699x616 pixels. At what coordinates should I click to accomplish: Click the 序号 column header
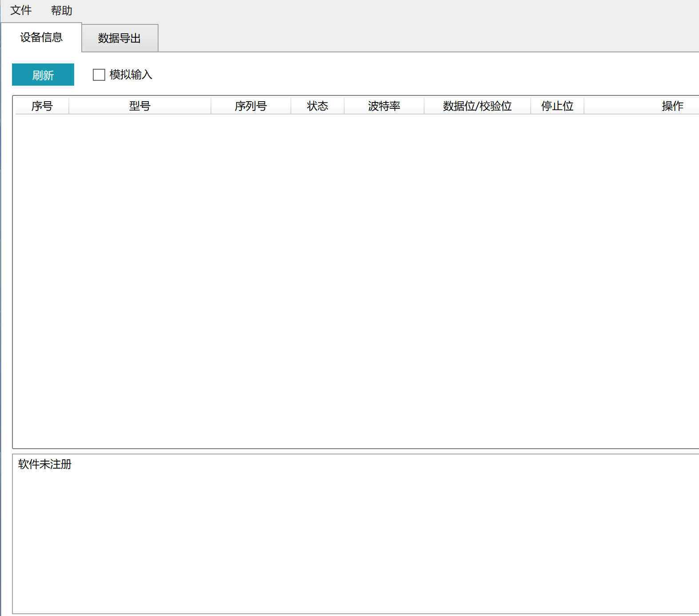(x=42, y=106)
